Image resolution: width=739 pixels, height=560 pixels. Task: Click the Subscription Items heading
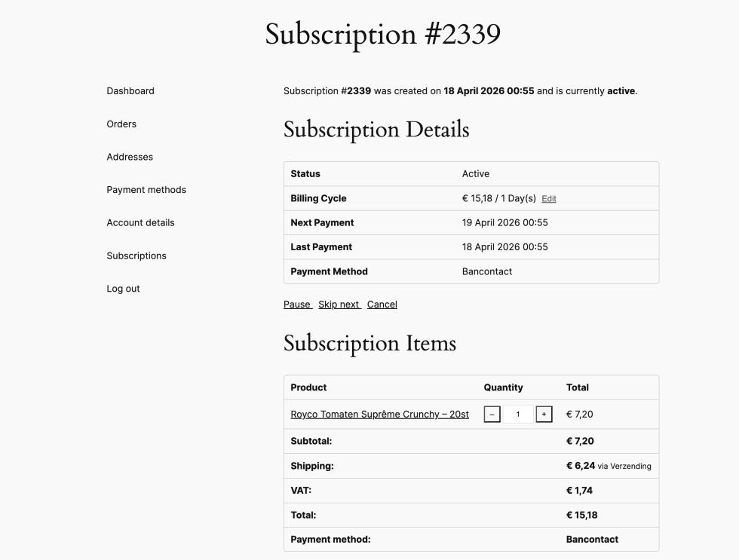[x=369, y=344]
